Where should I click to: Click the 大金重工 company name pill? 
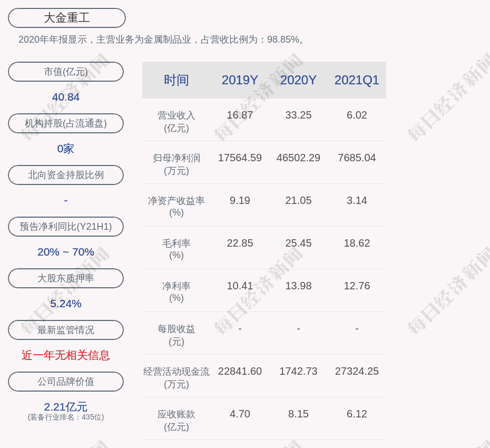[66, 18]
